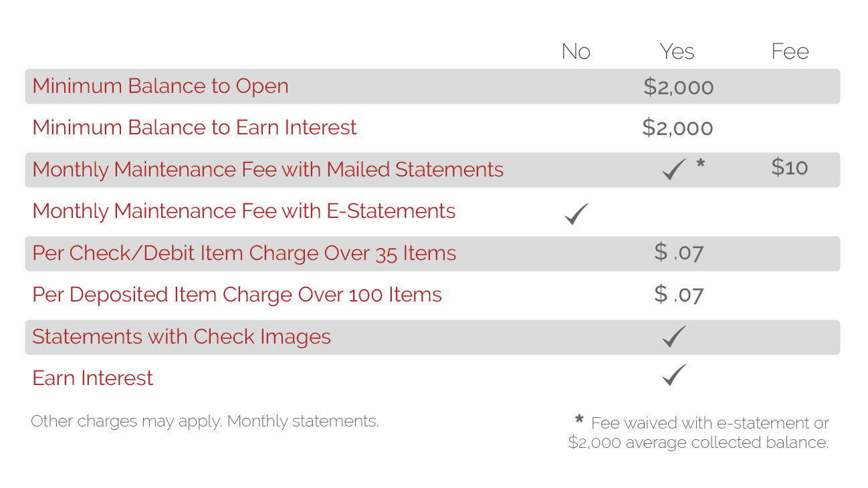
Task: Select the 'Yes' column header
Action: 677,51
